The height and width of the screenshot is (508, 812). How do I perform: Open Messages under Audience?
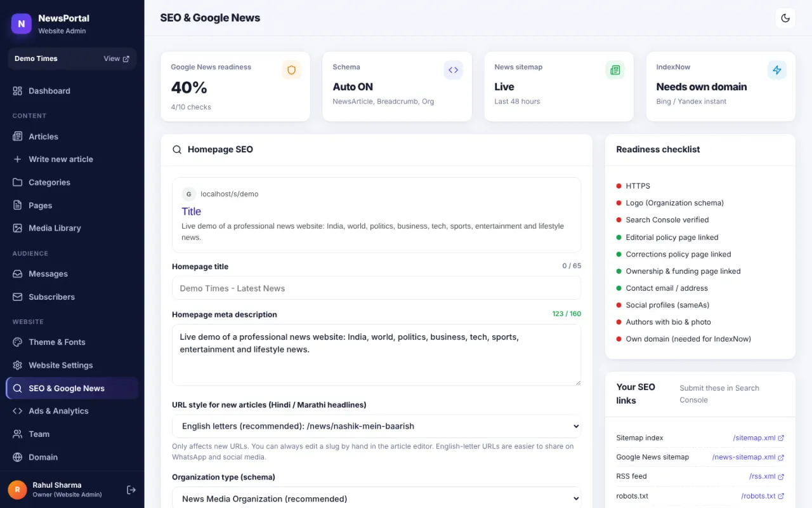pyautogui.click(x=72, y=274)
